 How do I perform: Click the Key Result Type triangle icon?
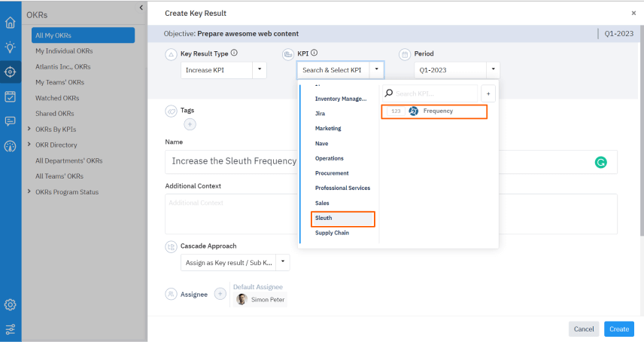pos(171,54)
